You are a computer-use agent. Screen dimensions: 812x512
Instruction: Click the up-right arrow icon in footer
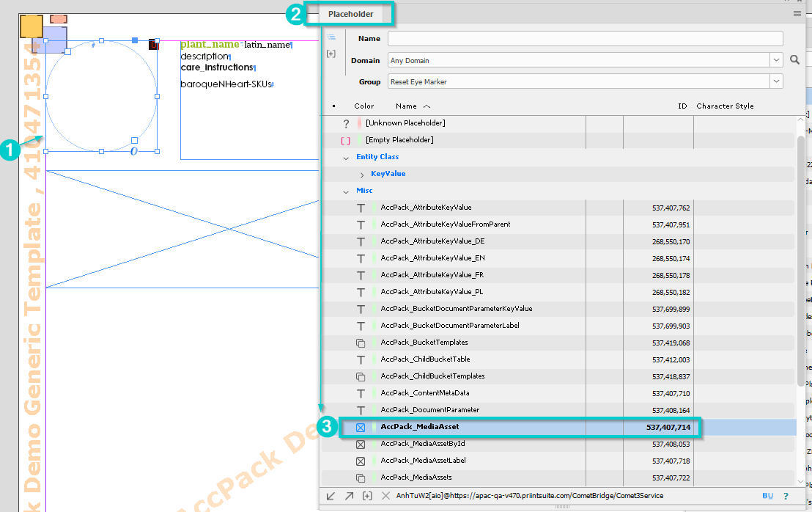tap(349, 496)
